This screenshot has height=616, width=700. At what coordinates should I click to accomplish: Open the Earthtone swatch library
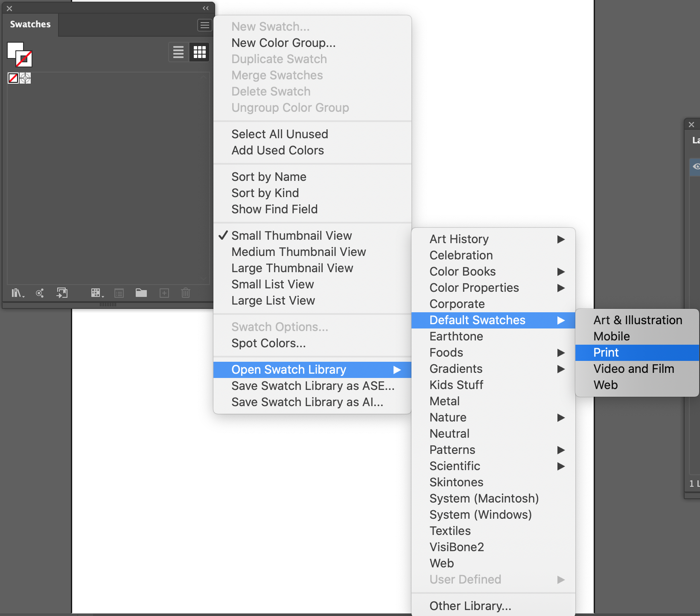click(x=493, y=336)
